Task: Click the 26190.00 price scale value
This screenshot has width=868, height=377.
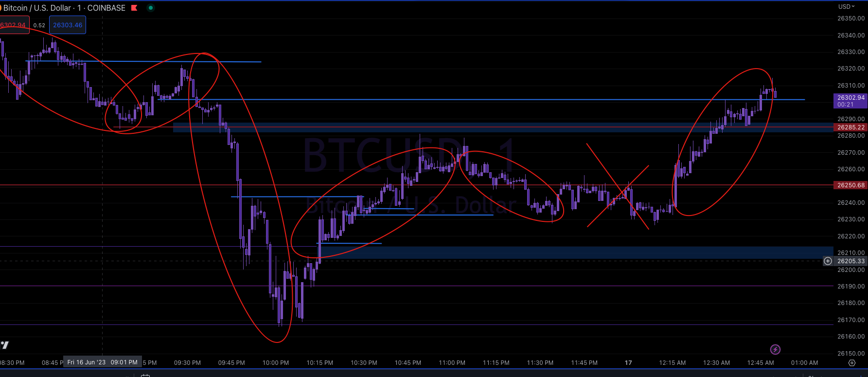Action: tap(851, 287)
